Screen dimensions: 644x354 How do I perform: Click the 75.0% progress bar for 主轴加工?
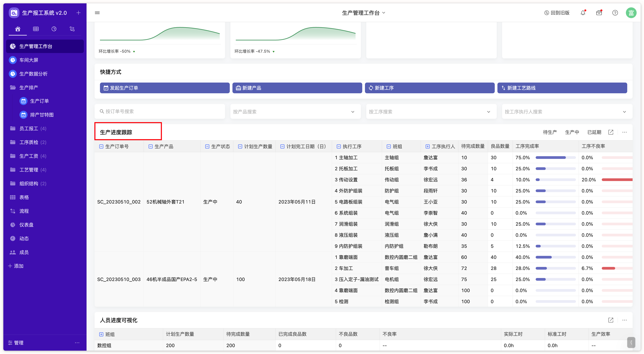(x=555, y=158)
